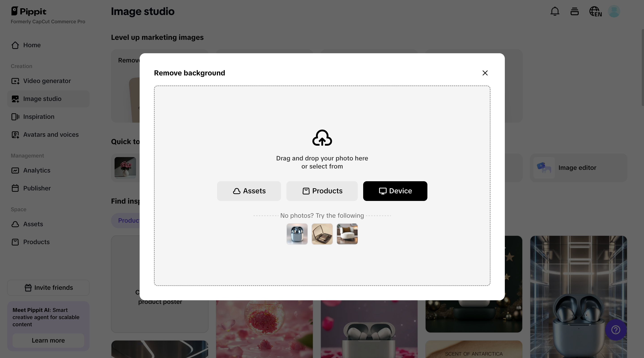Choose the makeup palette sample photo
The height and width of the screenshot is (358, 644).
322,234
